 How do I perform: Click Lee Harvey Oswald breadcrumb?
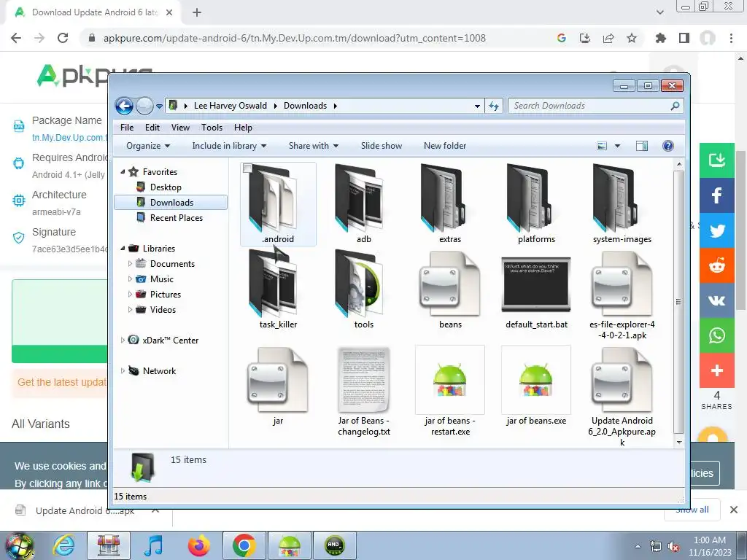click(x=230, y=106)
